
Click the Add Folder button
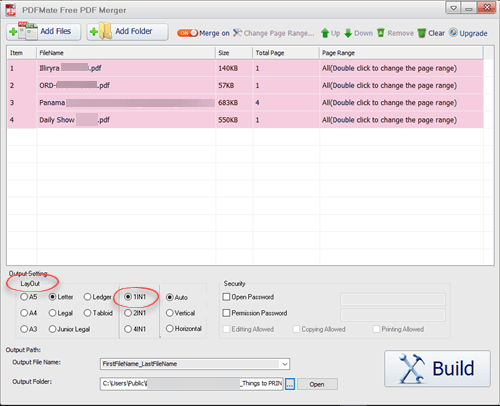[127, 32]
